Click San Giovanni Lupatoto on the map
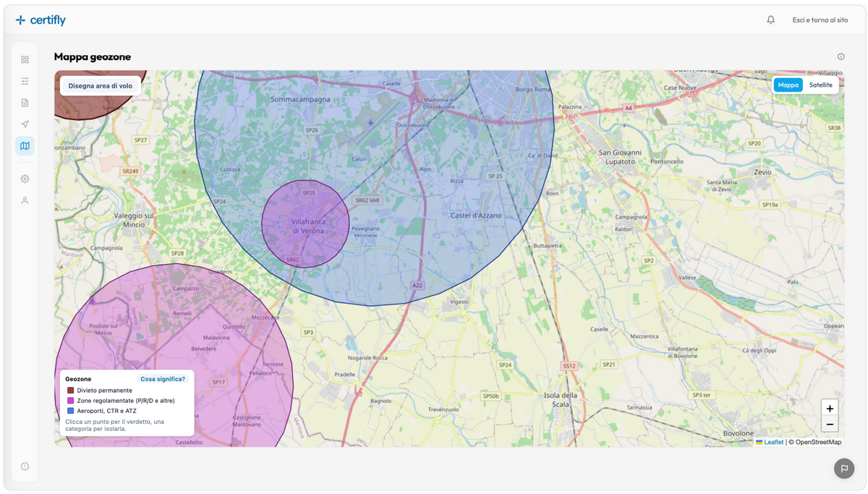This screenshot has height=494, width=868. pyautogui.click(x=620, y=157)
